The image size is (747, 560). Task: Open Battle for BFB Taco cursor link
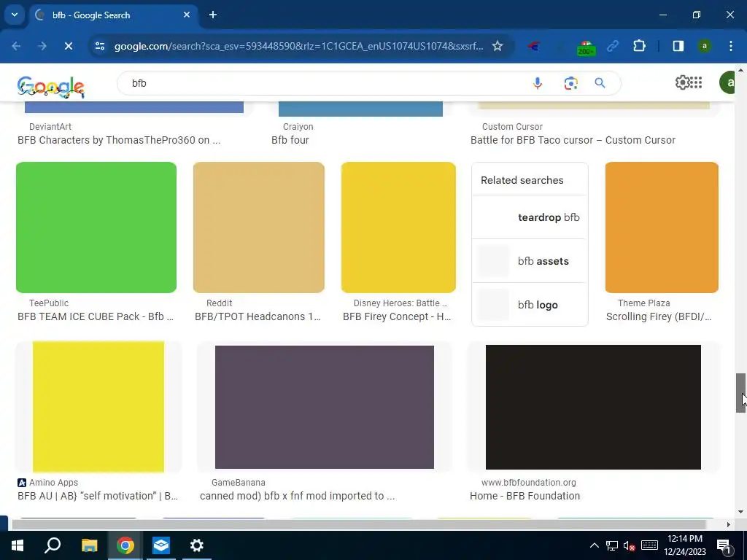coord(573,140)
